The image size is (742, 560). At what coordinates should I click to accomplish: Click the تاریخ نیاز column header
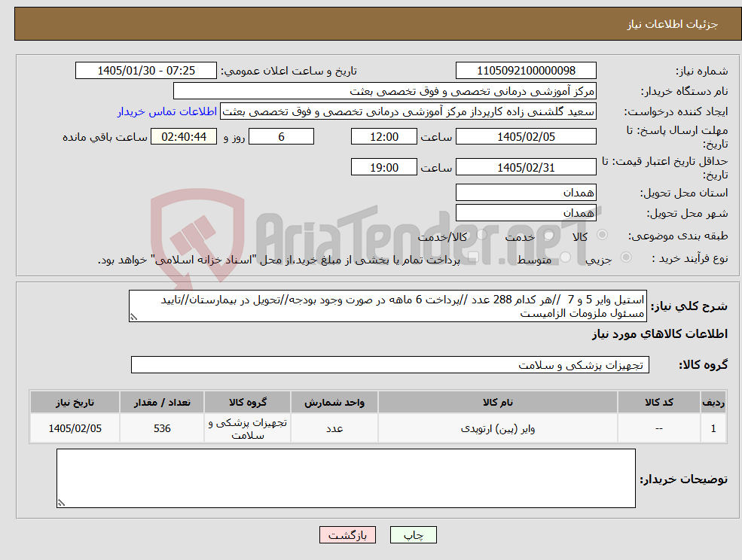pyautogui.click(x=75, y=402)
